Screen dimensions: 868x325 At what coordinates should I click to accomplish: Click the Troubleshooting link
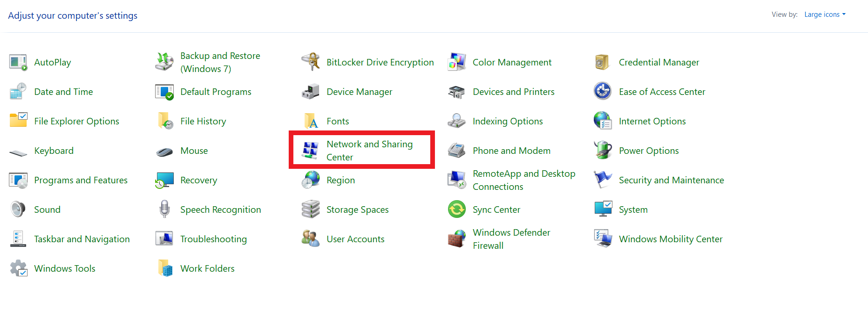click(213, 239)
